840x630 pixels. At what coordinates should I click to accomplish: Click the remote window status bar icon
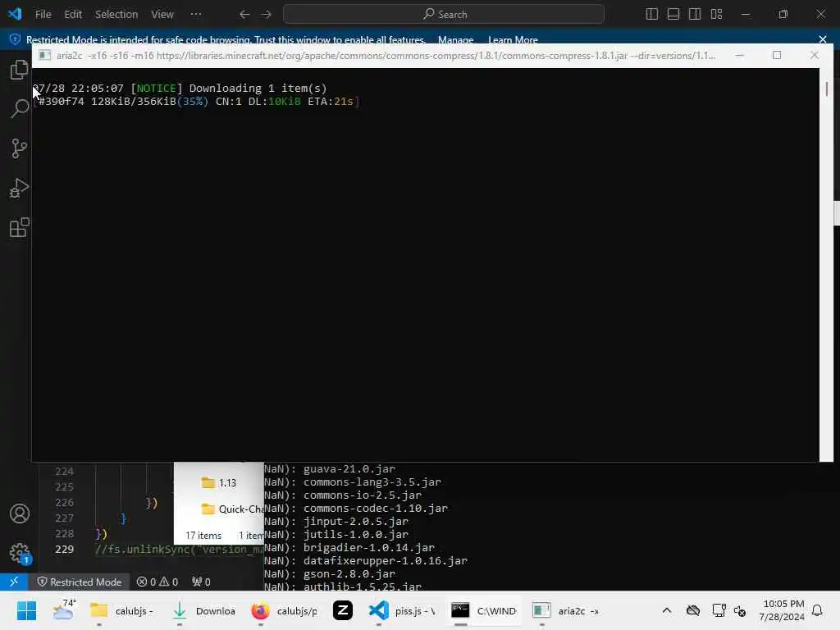click(14, 582)
